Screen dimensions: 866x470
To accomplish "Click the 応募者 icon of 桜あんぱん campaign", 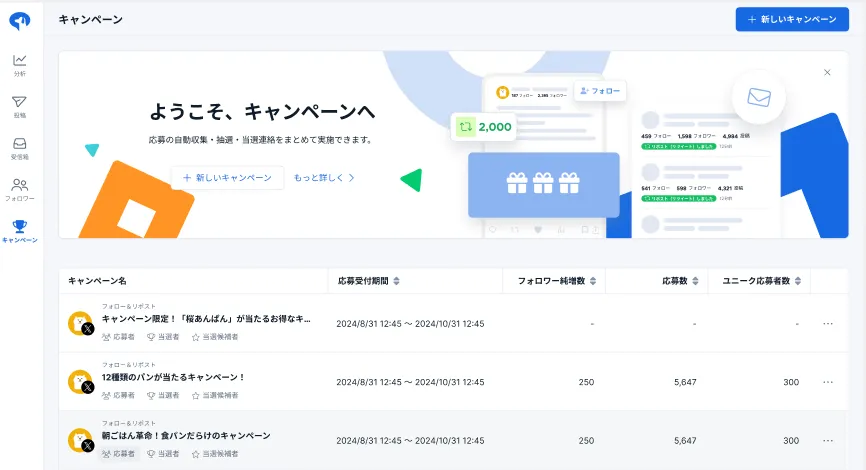I will tap(107, 338).
